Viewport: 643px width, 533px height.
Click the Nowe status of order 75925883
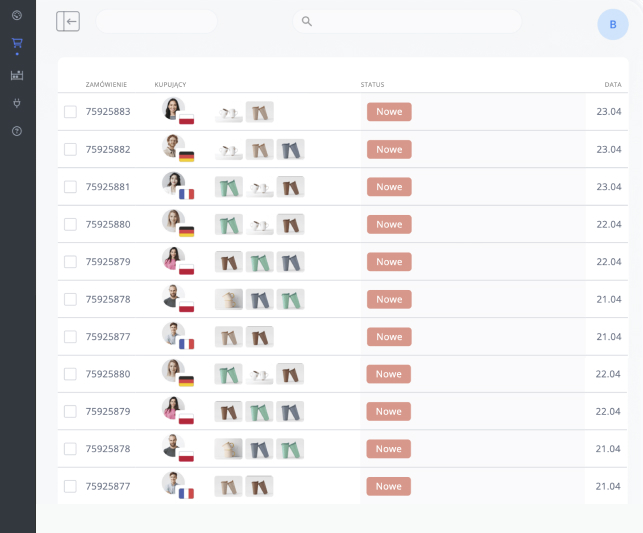pyautogui.click(x=389, y=112)
